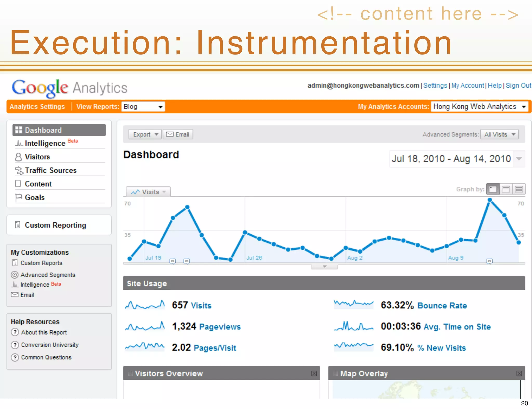Click drag handle icon on Visitors Overview

pos(130,373)
